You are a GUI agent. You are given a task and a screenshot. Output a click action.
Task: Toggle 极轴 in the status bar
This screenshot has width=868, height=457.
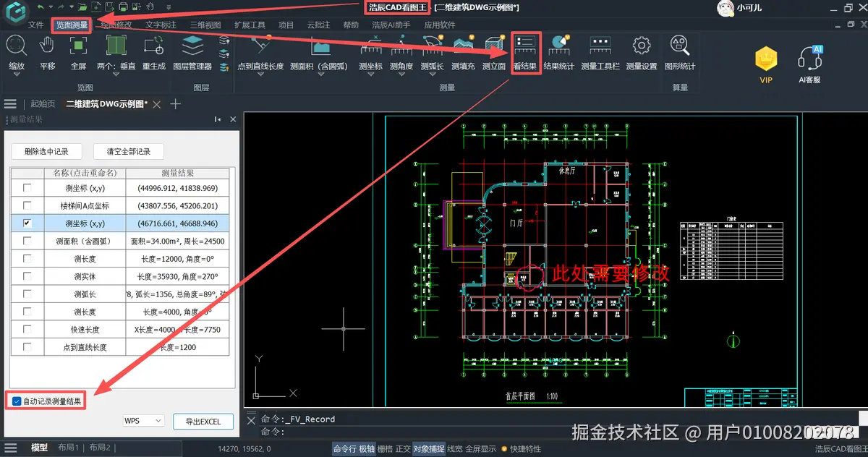(367, 449)
